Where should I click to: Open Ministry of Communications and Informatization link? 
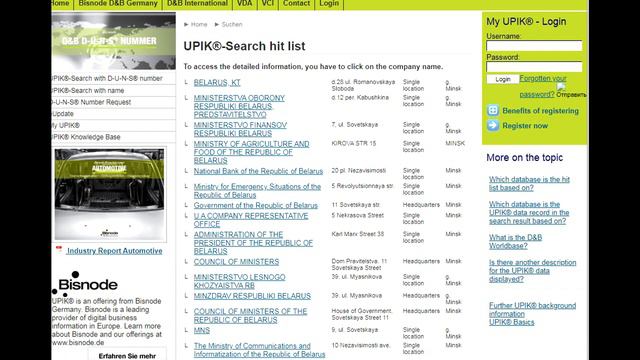pos(260,350)
